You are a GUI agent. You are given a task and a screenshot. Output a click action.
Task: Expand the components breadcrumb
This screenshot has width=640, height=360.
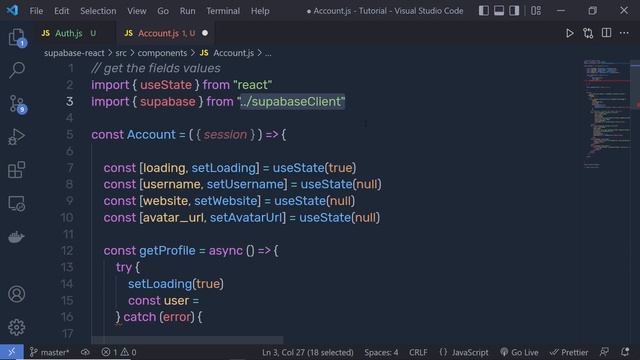(x=162, y=53)
